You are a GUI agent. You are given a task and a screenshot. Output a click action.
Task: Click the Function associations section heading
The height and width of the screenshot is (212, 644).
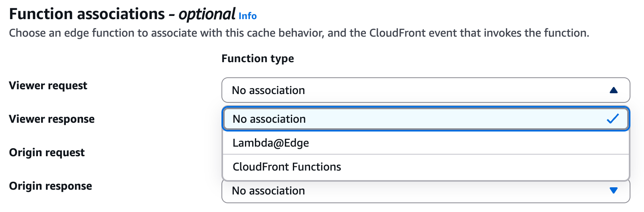tap(87, 14)
